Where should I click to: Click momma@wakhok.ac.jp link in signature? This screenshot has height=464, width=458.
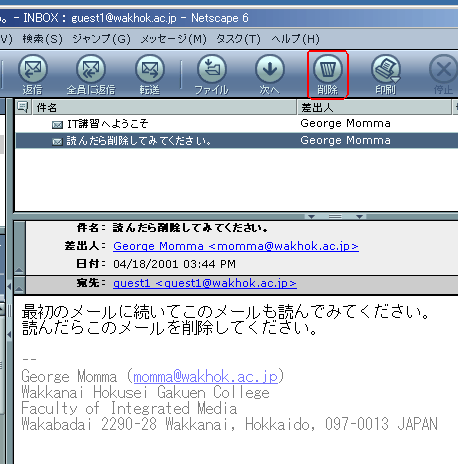click(205, 377)
